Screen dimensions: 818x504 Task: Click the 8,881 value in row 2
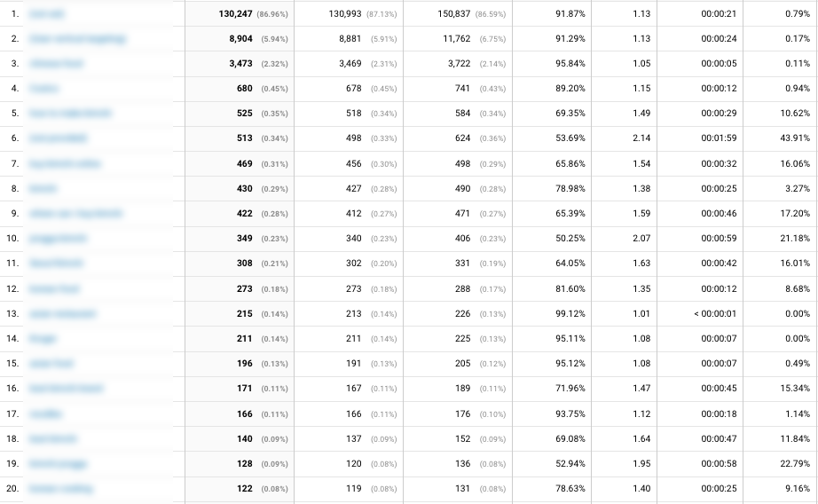coord(350,39)
